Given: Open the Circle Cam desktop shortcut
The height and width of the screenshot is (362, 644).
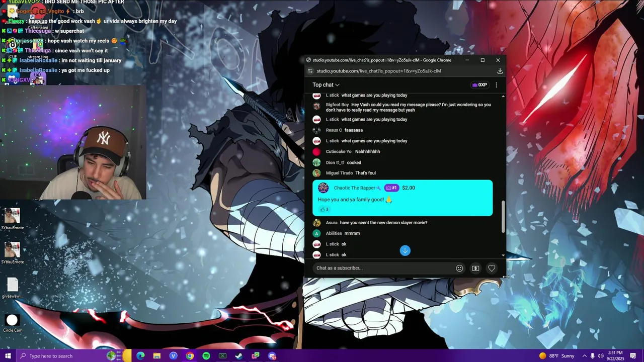Looking at the screenshot, I should pyautogui.click(x=12, y=323).
